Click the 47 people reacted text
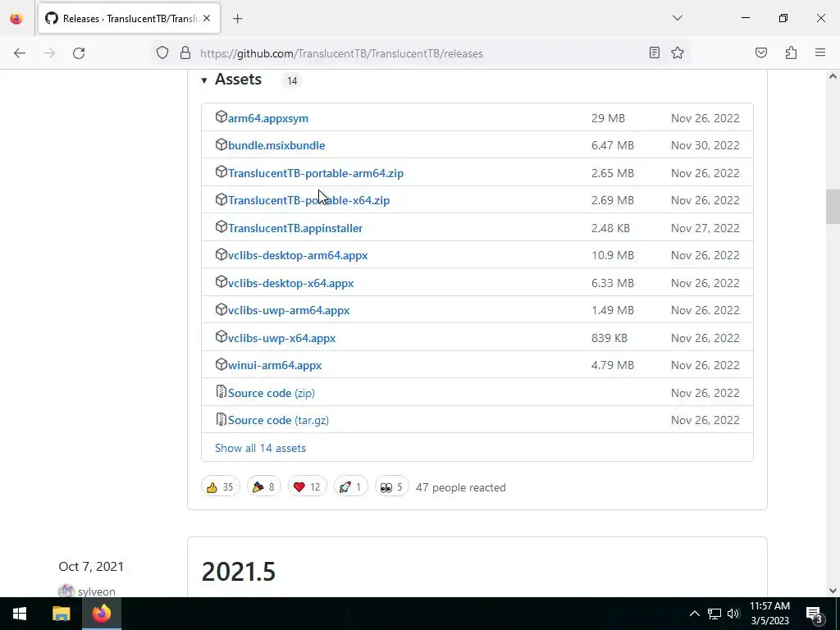The image size is (840, 630). click(461, 487)
